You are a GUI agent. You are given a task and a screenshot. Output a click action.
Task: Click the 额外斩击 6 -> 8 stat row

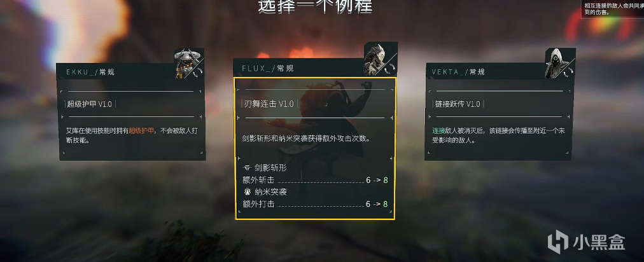pos(315,180)
